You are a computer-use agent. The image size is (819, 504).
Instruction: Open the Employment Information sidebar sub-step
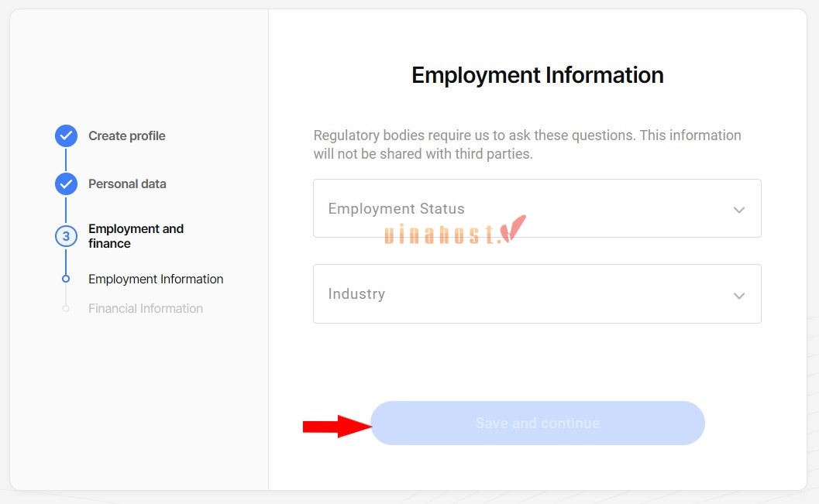[x=156, y=279]
